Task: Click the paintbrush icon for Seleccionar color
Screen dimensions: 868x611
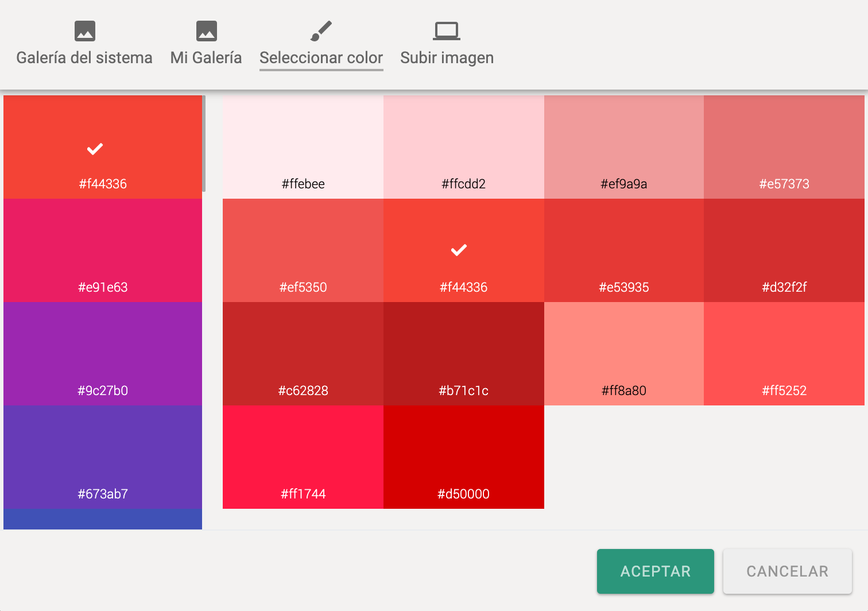Action: [321, 31]
